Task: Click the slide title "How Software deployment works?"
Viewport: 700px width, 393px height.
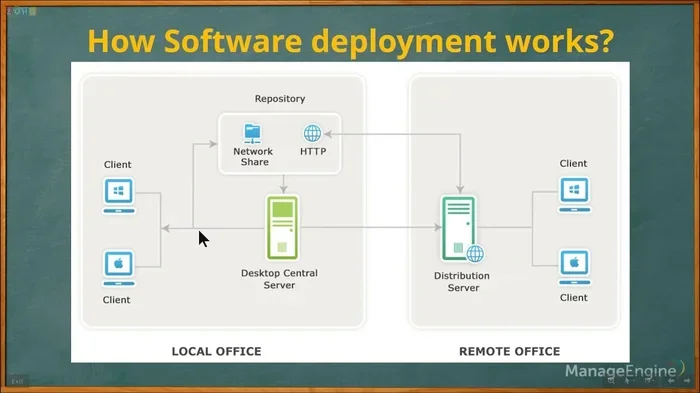Action: pyautogui.click(x=350, y=41)
